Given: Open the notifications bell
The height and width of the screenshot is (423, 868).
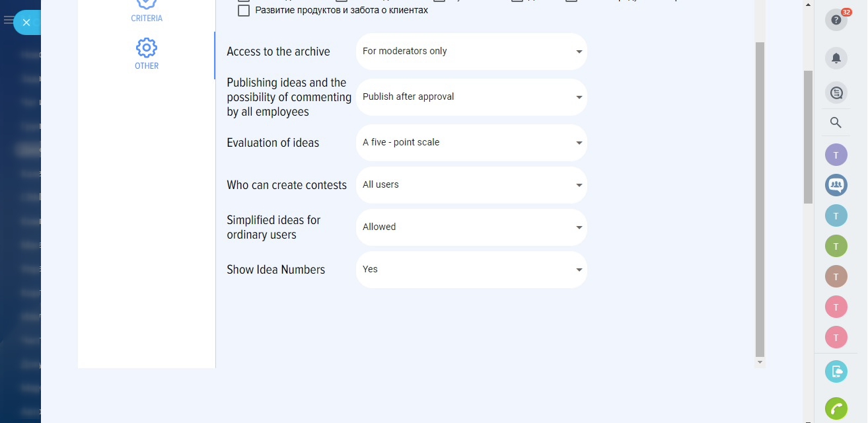Looking at the screenshot, I should pyautogui.click(x=836, y=58).
